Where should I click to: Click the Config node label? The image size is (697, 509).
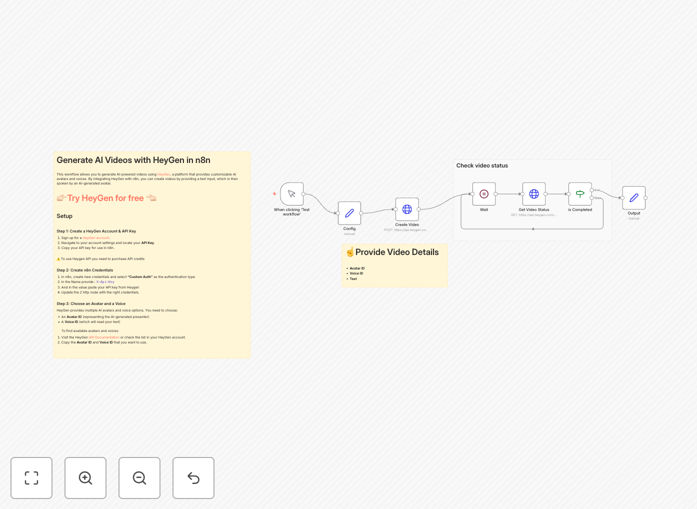click(x=349, y=228)
